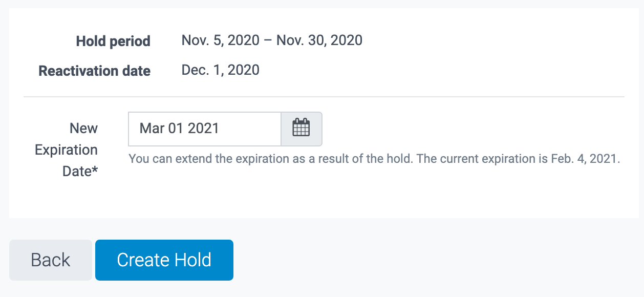Click the hold period date range Nov. 5 – Nov. 30

point(272,40)
